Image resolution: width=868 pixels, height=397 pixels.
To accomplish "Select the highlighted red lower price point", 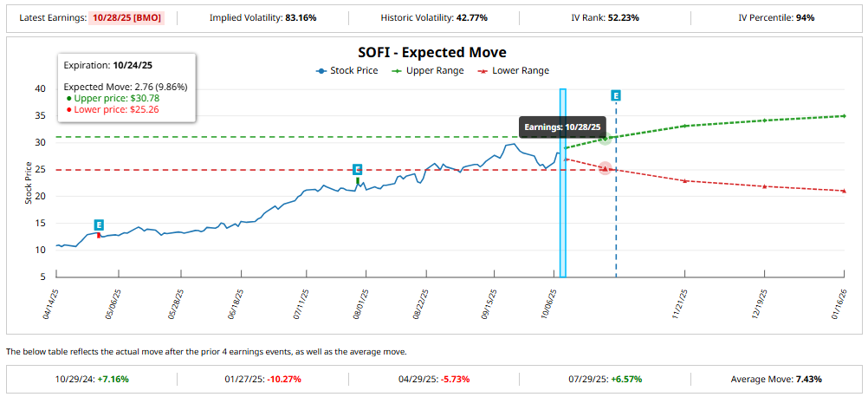I will click(605, 168).
